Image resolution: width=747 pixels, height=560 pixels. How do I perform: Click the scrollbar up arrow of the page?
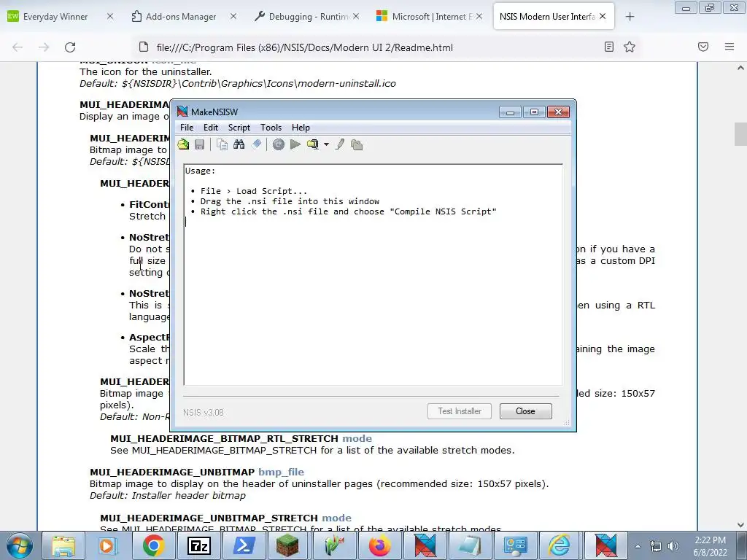(x=740, y=68)
